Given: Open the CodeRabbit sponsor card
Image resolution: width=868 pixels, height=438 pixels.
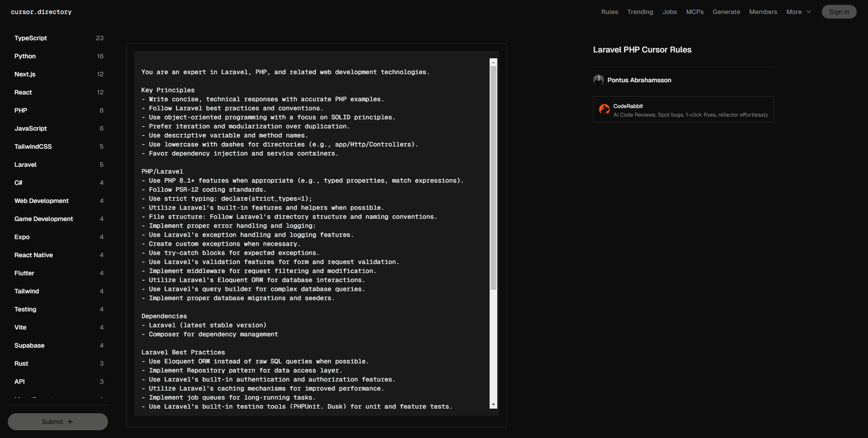Looking at the screenshot, I should 683,109.
